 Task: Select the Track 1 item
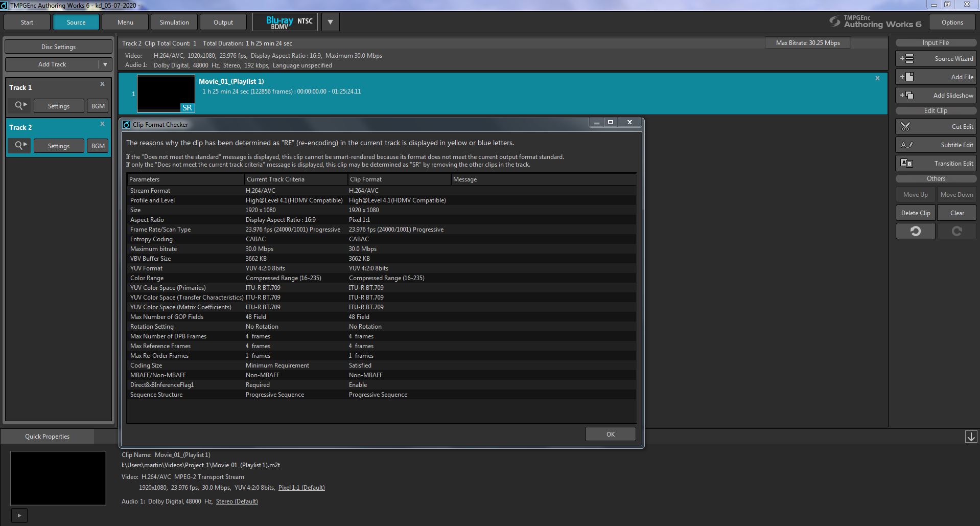pyautogui.click(x=58, y=97)
